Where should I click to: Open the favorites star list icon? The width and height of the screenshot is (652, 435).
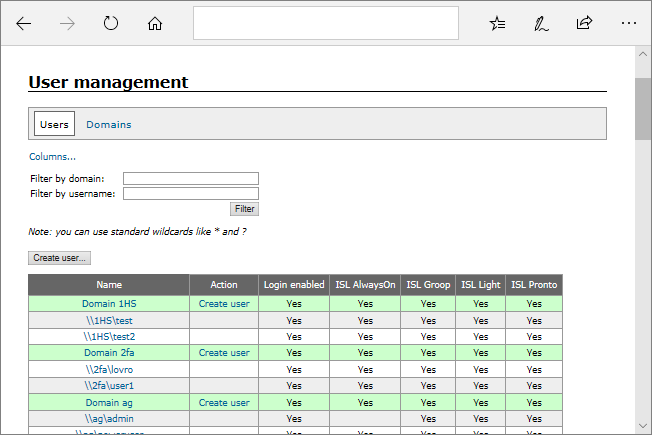point(498,23)
